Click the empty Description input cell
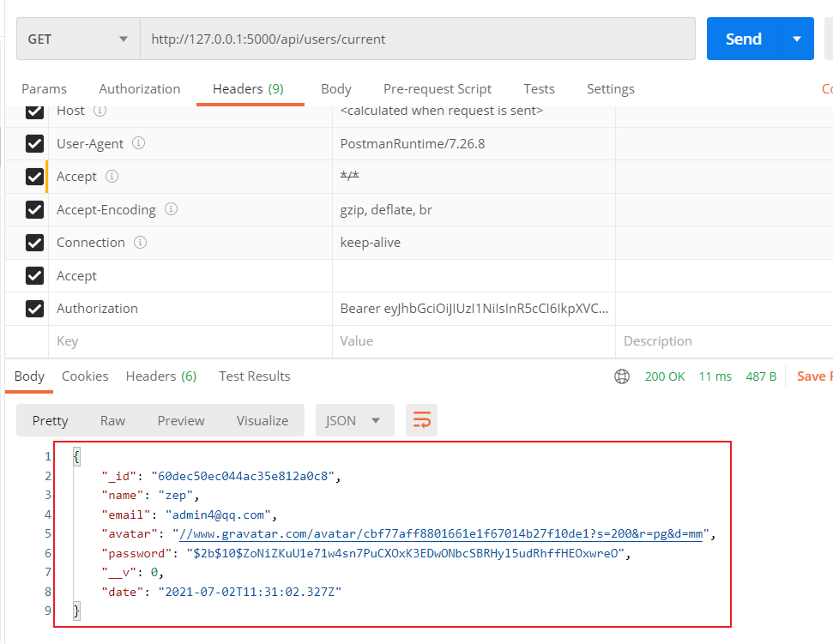Image resolution: width=833 pixels, height=644 pixels. [725, 341]
